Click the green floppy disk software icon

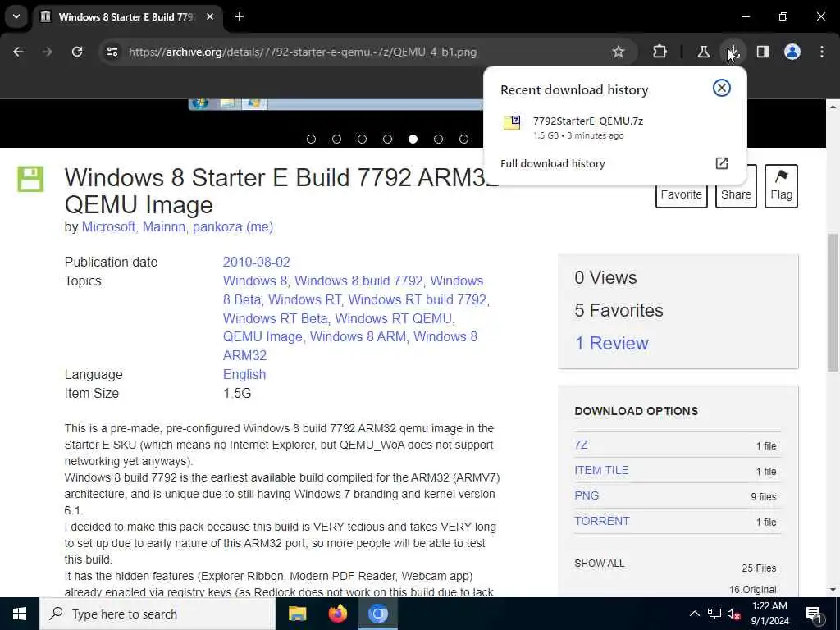coord(30,179)
